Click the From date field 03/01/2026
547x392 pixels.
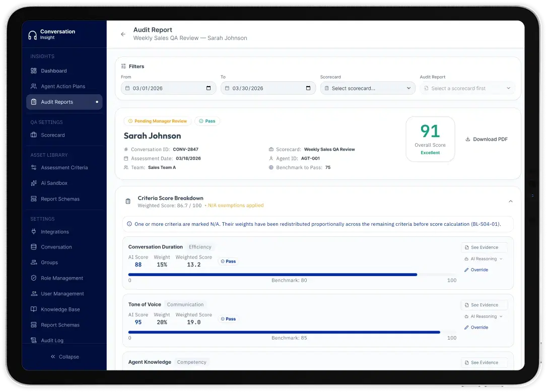169,88
